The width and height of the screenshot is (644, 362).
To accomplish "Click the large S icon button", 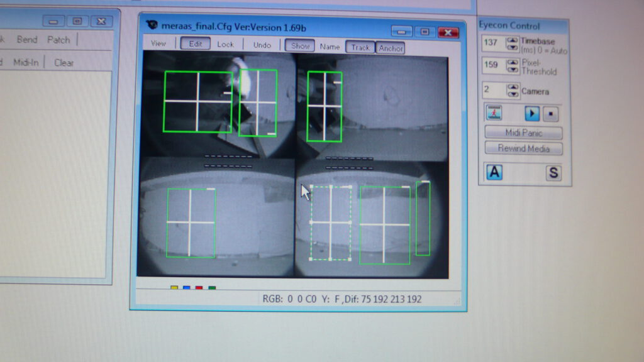I will [x=553, y=173].
